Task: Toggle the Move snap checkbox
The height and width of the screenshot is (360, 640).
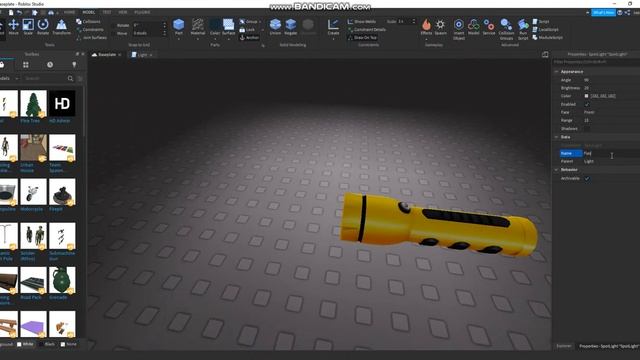Action: (x=113, y=33)
